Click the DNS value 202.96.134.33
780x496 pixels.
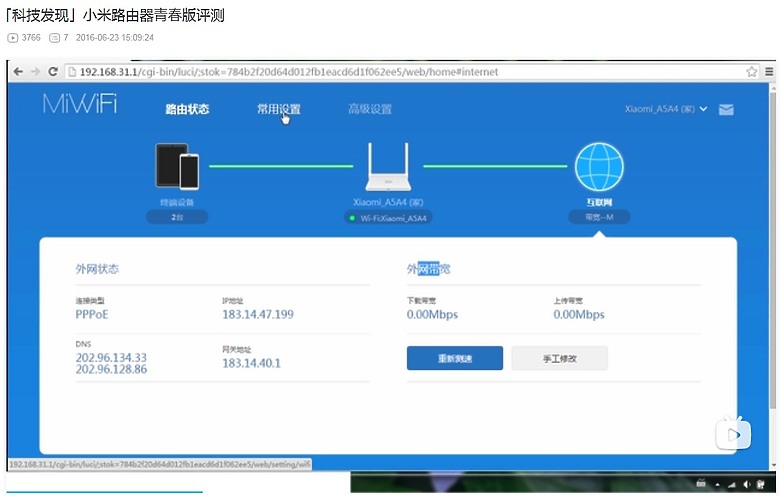tap(111, 358)
